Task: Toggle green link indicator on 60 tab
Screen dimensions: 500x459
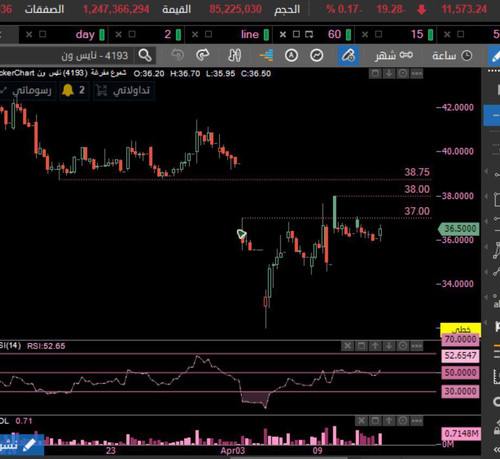Action: click(348, 35)
